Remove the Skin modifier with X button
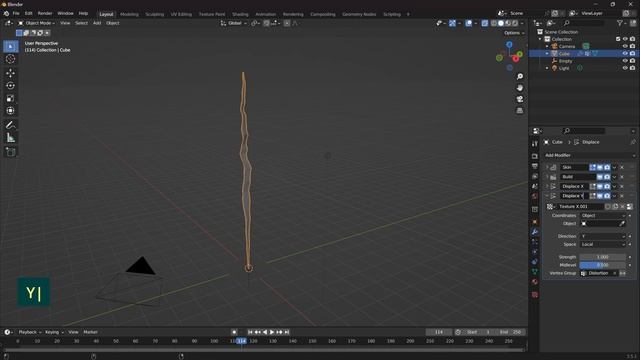The image size is (640, 360). point(622,167)
